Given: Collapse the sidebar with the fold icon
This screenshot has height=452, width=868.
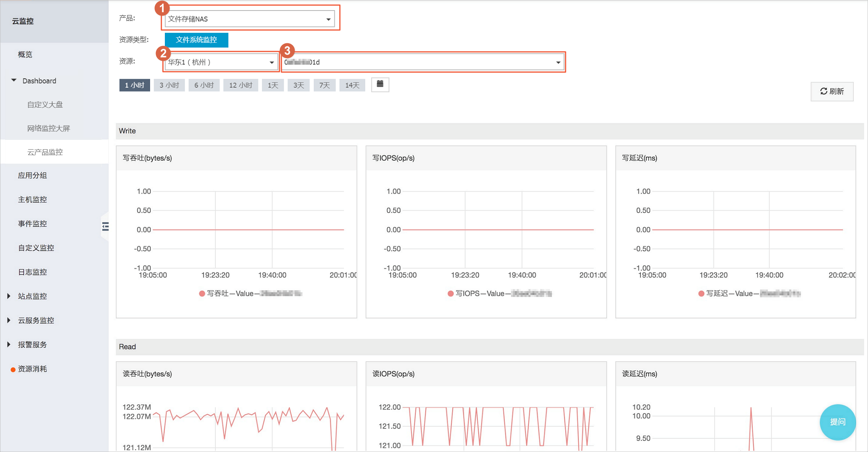Looking at the screenshot, I should click(x=105, y=226).
